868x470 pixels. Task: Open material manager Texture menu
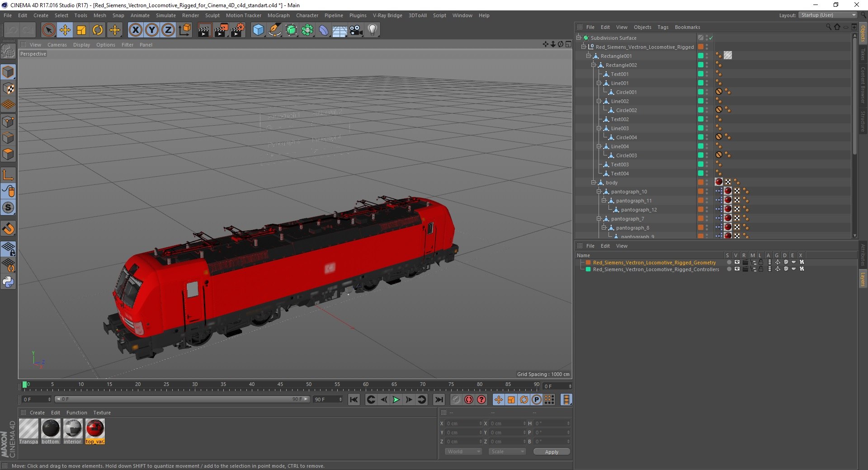click(x=102, y=413)
